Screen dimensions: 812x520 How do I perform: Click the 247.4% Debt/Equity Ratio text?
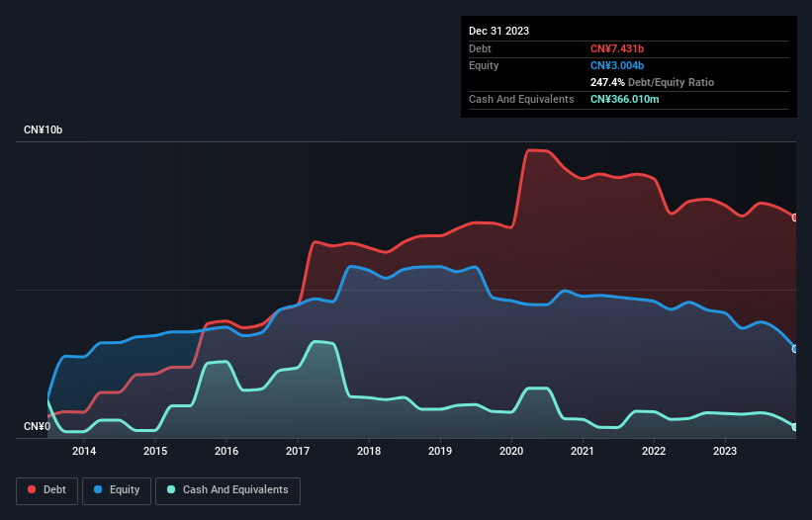pos(652,82)
